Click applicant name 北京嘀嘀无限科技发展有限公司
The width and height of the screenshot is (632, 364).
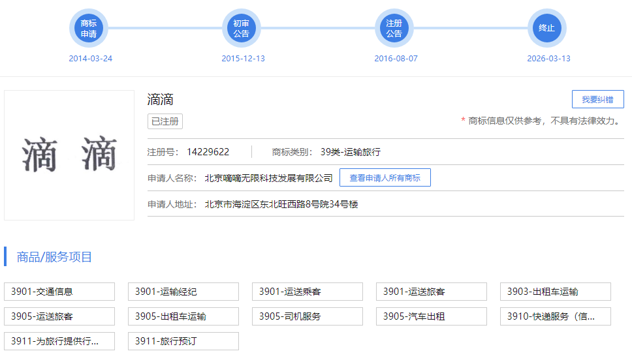(x=269, y=178)
